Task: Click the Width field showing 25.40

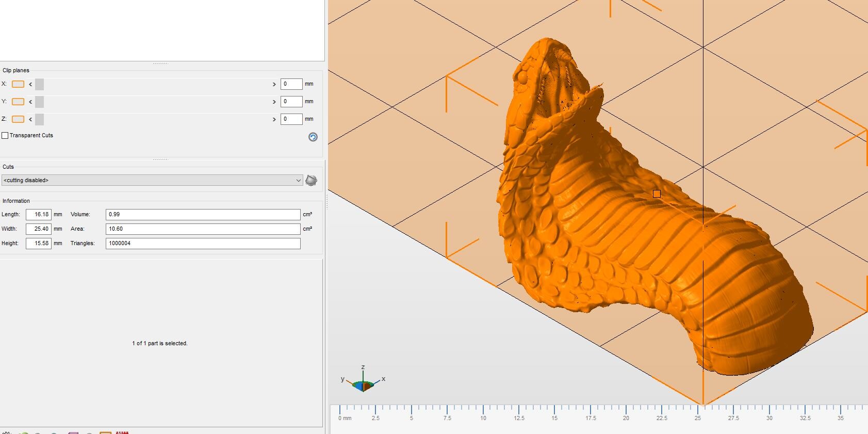Action: tap(39, 229)
